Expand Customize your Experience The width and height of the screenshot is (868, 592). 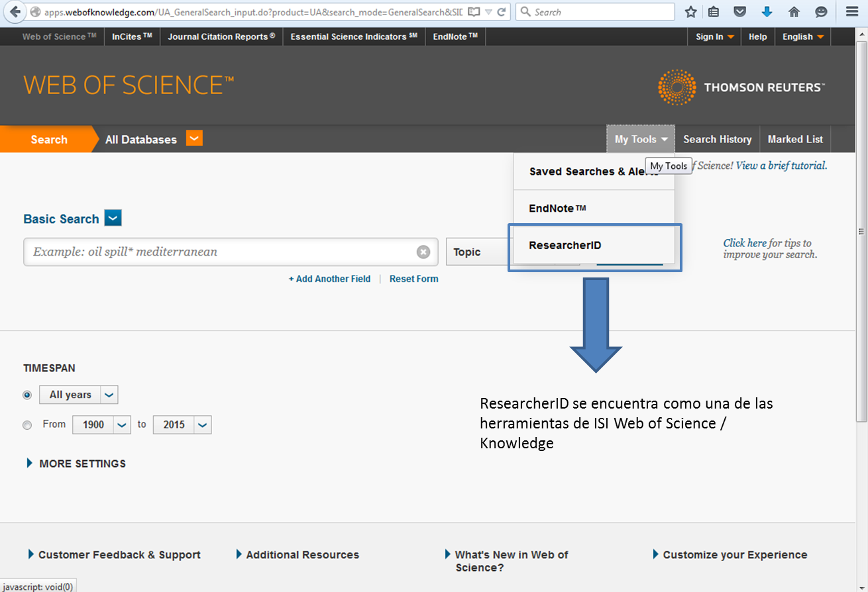(730, 555)
